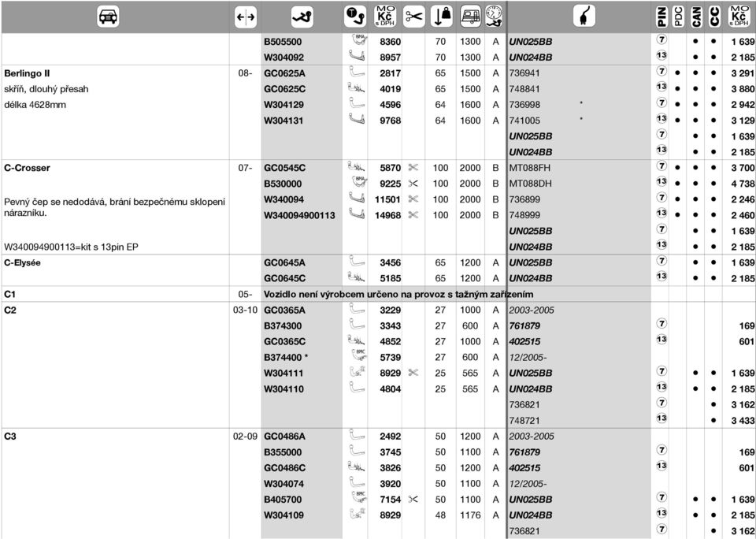Click the scissors icon in the W340094900113 row
The image size is (756, 539).
[x=413, y=214]
